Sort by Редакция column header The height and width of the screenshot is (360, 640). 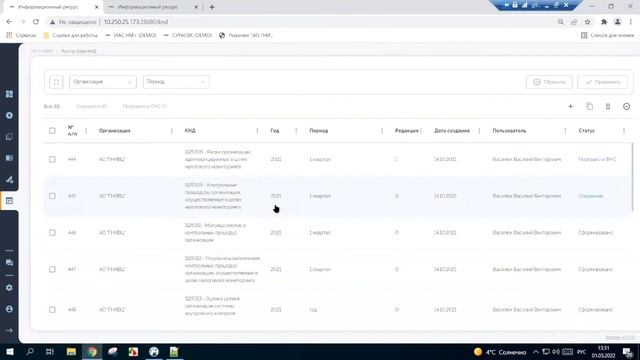(x=407, y=131)
